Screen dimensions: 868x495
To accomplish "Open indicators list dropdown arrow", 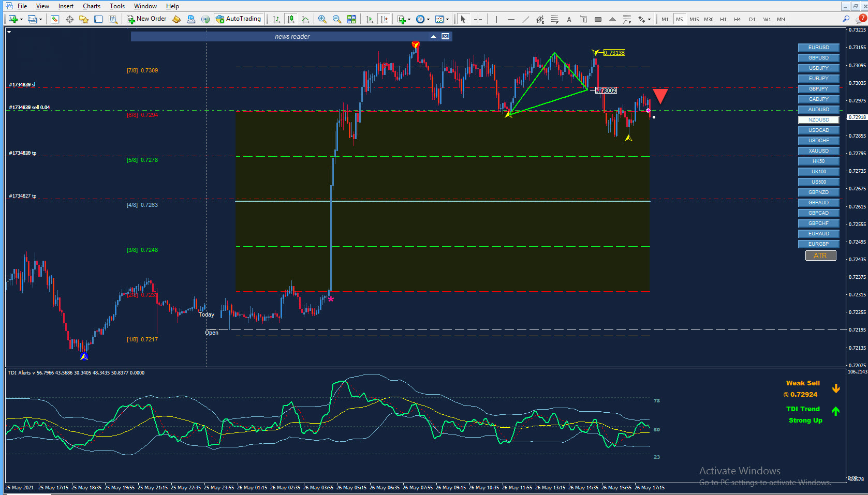I will (x=409, y=20).
